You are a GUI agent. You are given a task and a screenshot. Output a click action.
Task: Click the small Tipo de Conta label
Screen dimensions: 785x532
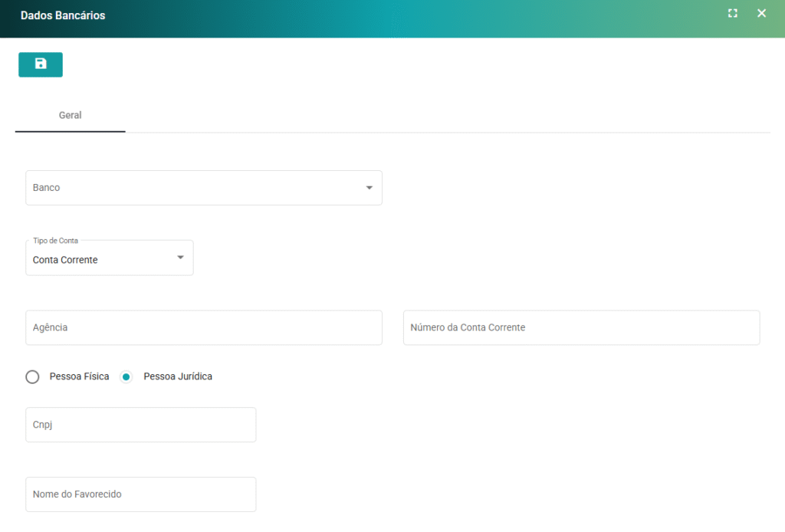click(55, 241)
